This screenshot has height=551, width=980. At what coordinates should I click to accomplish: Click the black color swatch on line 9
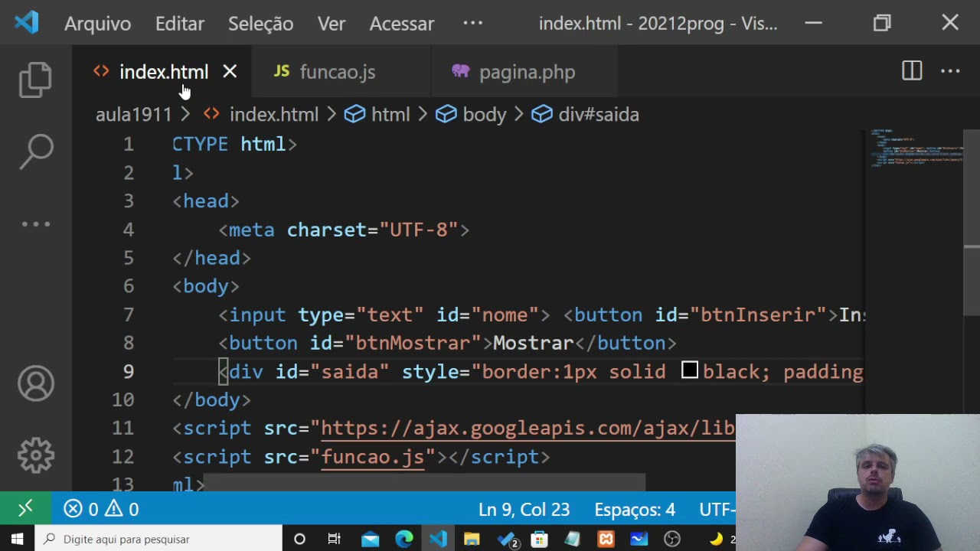pyautogui.click(x=690, y=370)
